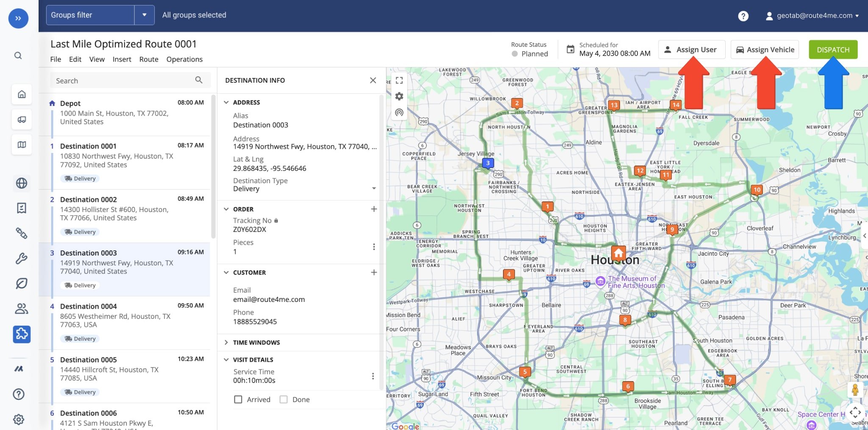This screenshot has width=868, height=430.
Task: Click the help icon in top bar
Action: [x=743, y=16]
